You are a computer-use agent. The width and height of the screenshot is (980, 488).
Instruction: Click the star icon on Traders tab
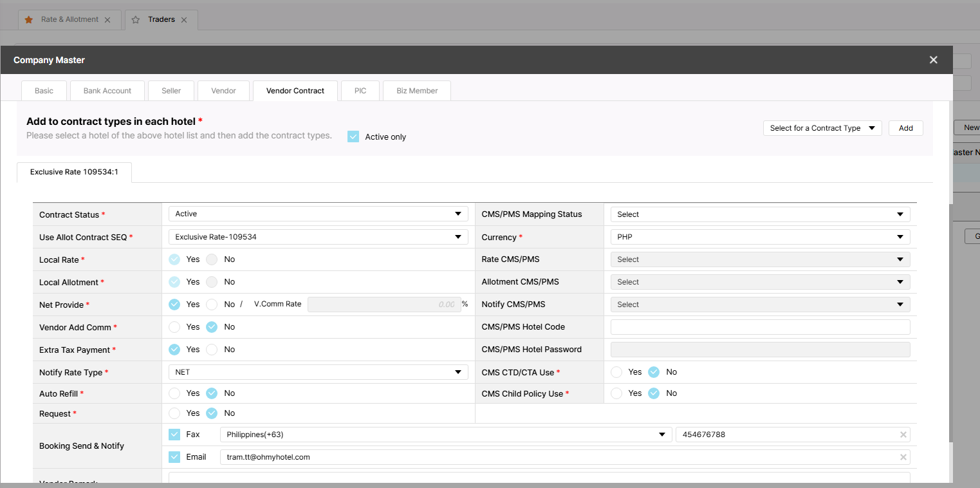[x=136, y=20]
